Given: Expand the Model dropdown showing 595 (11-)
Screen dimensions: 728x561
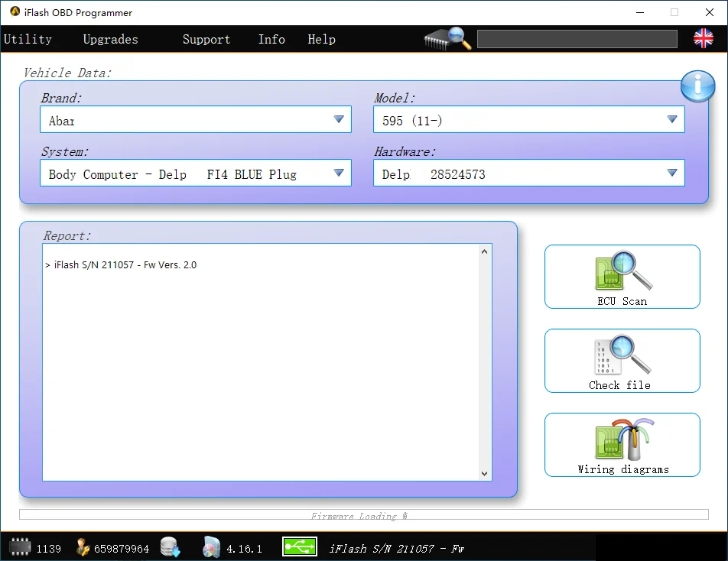Looking at the screenshot, I should [529, 120].
